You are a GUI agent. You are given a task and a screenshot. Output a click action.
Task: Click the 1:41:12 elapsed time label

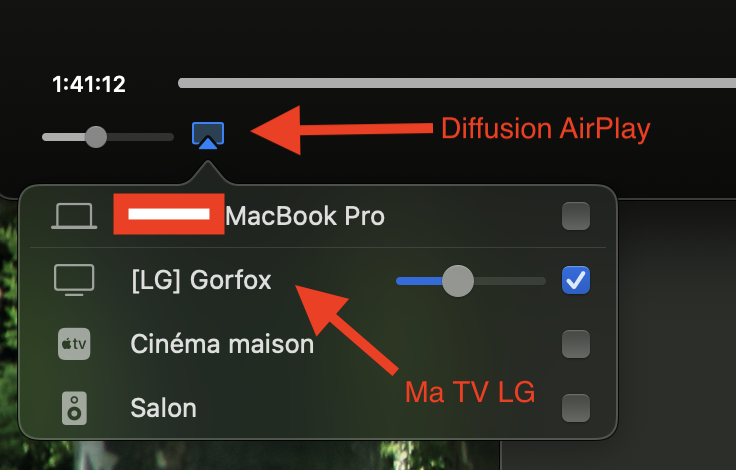(x=89, y=84)
